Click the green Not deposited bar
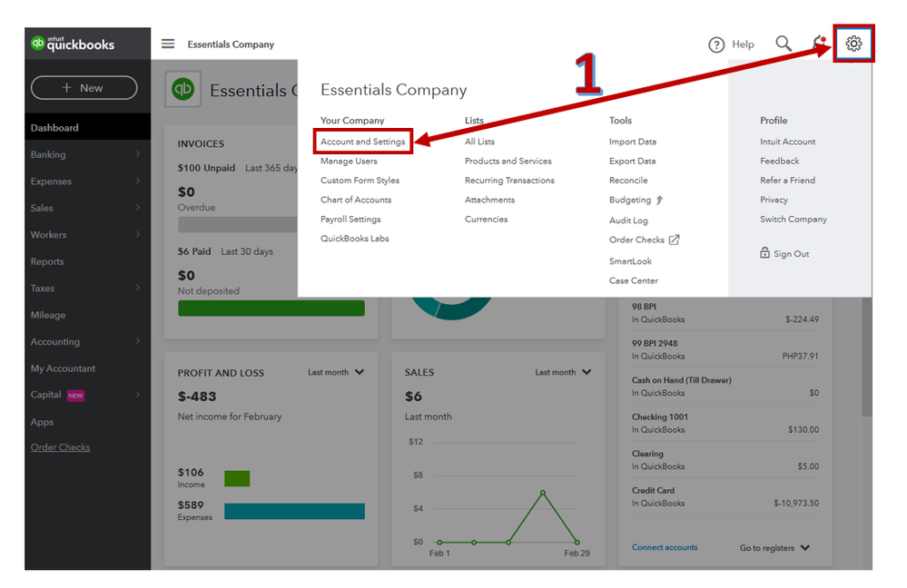907x588 pixels. (271, 309)
